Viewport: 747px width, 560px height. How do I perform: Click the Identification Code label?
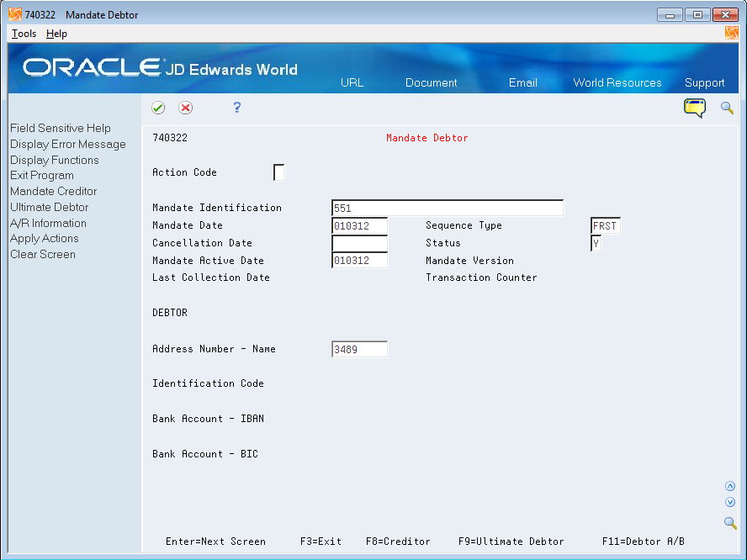(x=208, y=383)
